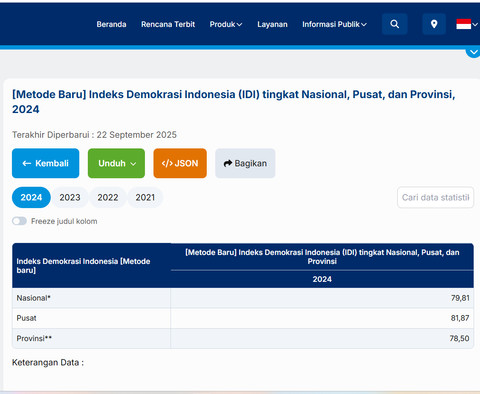The image size is (480, 394).
Task: Click the JSON button
Action: click(x=180, y=163)
